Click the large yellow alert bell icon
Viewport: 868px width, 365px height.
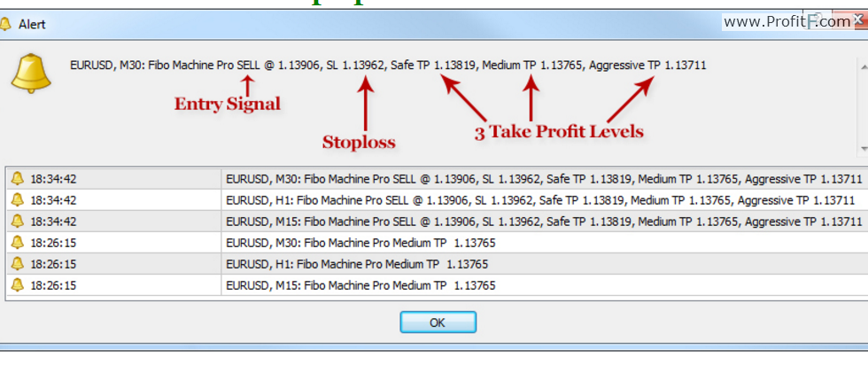click(31, 74)
